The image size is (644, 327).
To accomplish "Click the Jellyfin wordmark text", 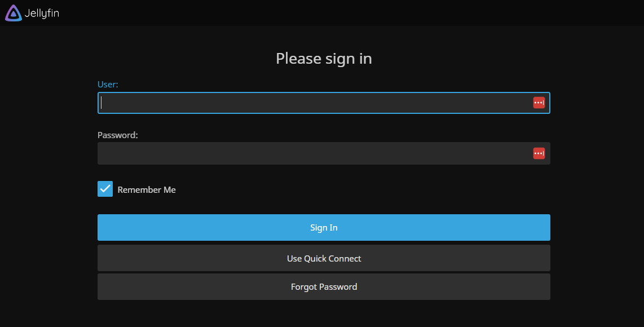I will pyautogui.click(x=42, y=13).
